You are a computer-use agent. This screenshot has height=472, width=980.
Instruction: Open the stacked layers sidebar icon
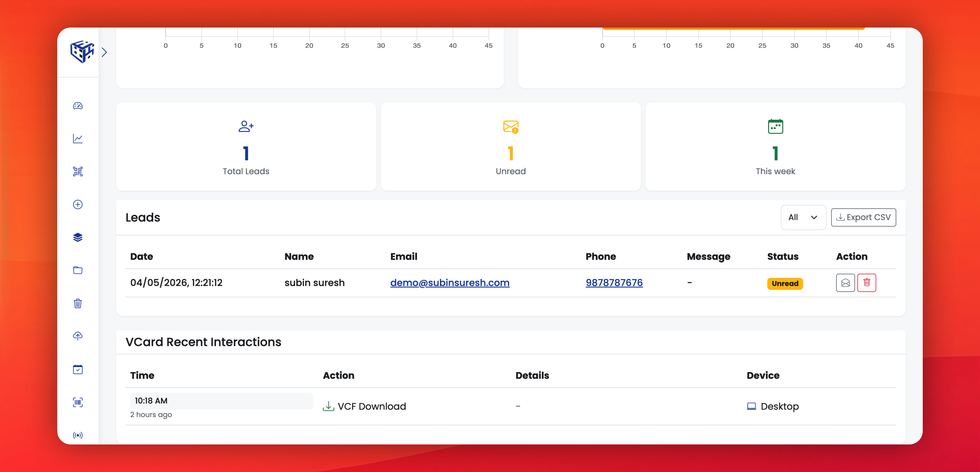tap(78, 237)
